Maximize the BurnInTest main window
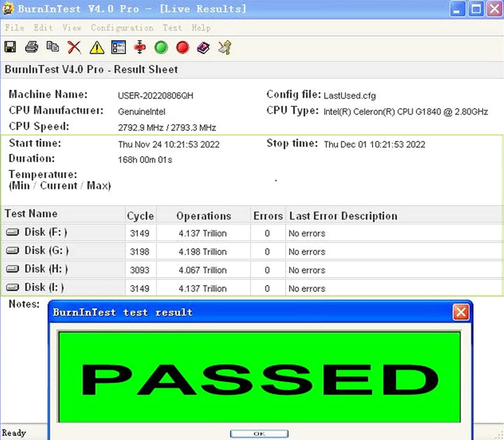The height and width of the screenshot is (440, 504). click(x=476, y=9)
